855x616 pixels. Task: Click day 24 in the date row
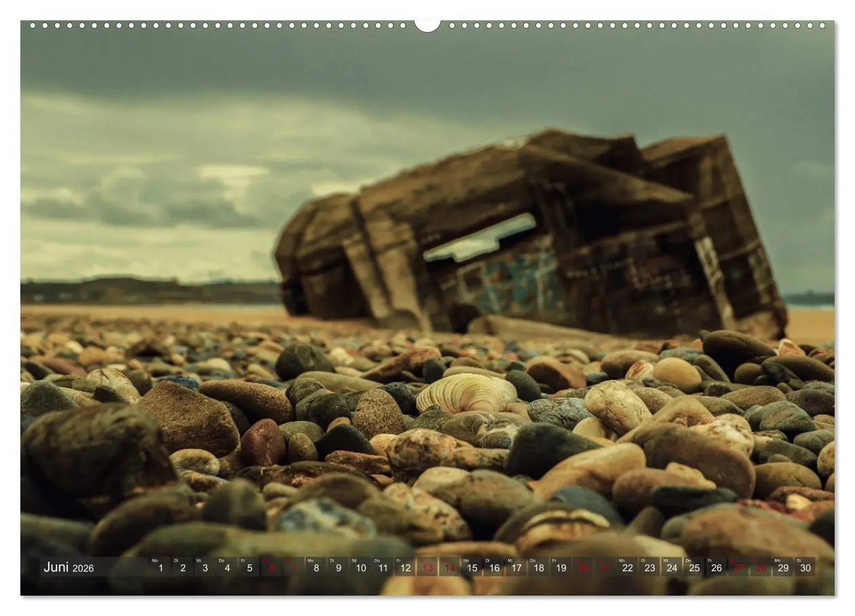[x=672, y=568]
